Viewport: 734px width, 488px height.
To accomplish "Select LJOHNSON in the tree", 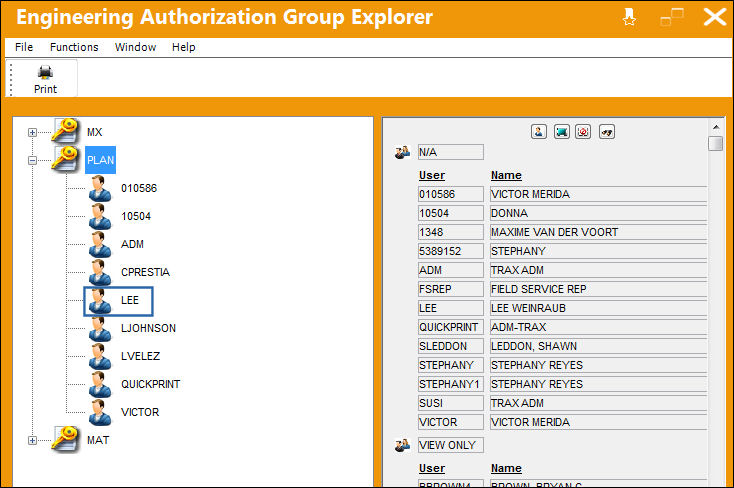I will [148, 328].
